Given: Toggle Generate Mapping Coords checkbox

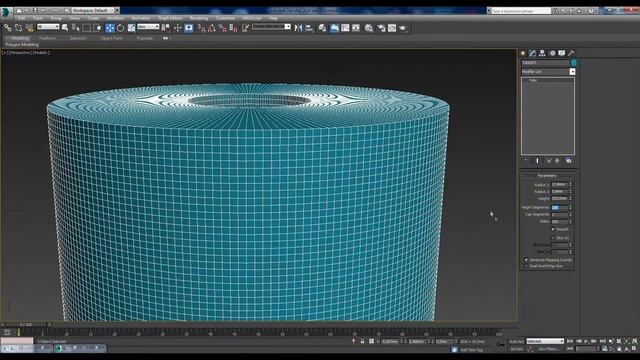Looking at the screenshot, I should pyautogui.click(x=526, y=260).
